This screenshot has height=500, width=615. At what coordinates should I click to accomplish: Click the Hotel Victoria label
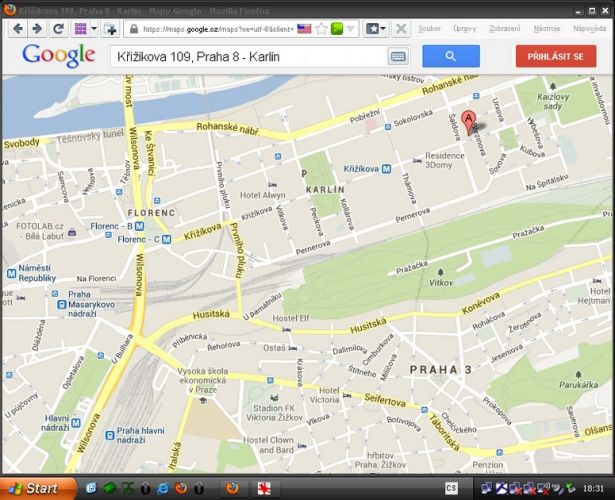325,395
